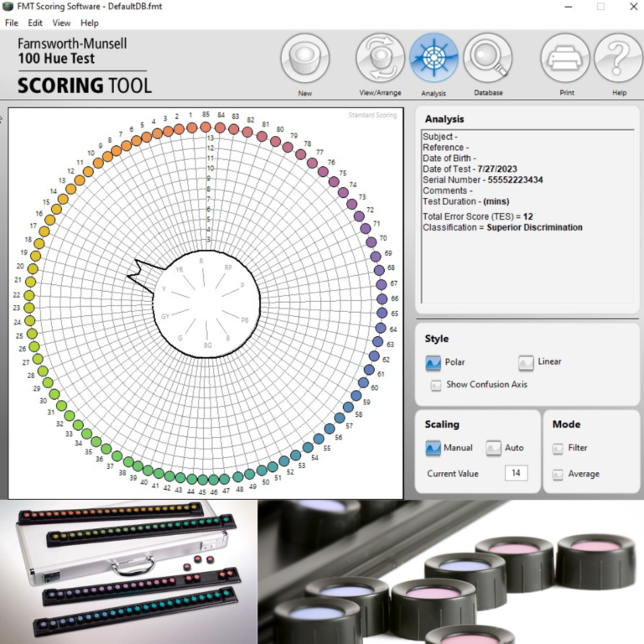Open the View menu
Screen dimensions: 644x644
pyautogui.click(x=61, y=23)
